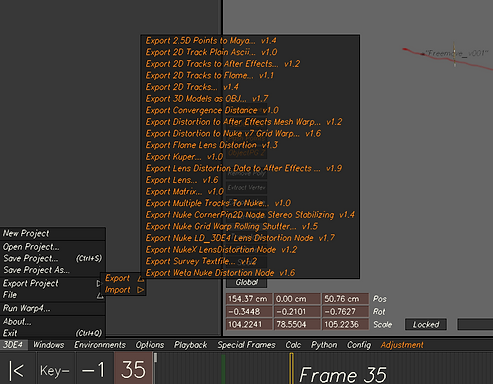The height and width of the screenshot is (384, 493).
Task: Click Scale field 104.2241
Action: [x=249, y=324]
